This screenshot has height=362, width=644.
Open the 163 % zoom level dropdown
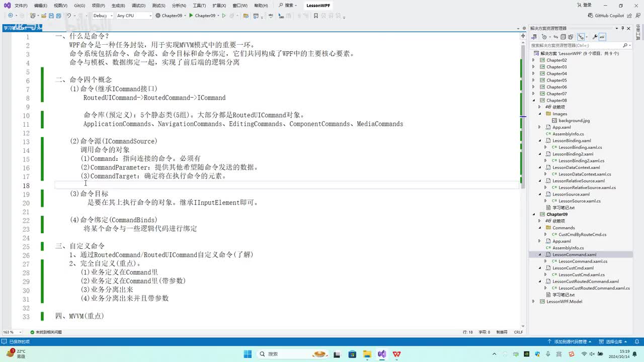pyautogui.click(x=12, y=332)
